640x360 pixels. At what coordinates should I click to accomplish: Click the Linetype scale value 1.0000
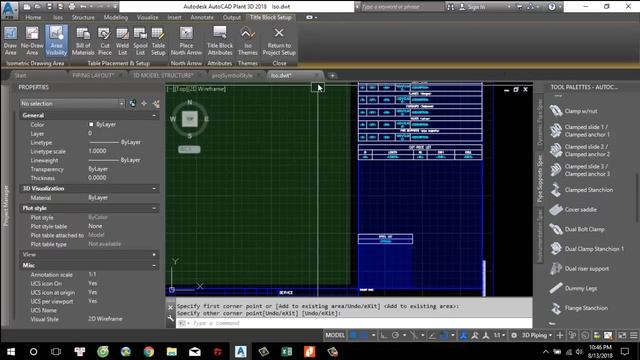(x=98, y=151)
